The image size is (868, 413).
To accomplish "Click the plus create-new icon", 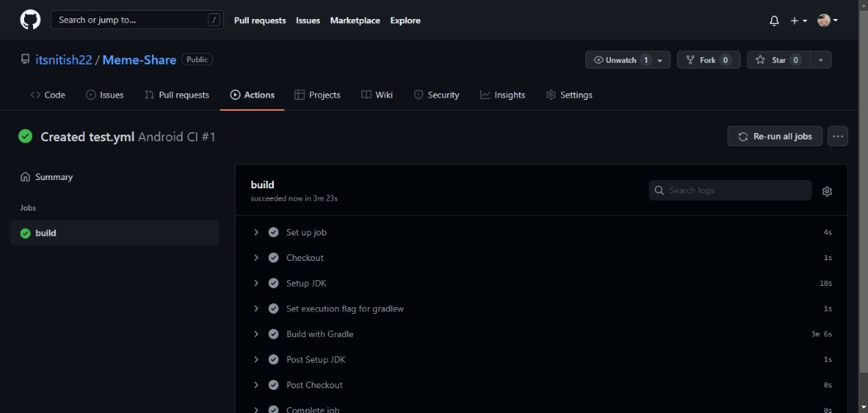I will point(798,21).
